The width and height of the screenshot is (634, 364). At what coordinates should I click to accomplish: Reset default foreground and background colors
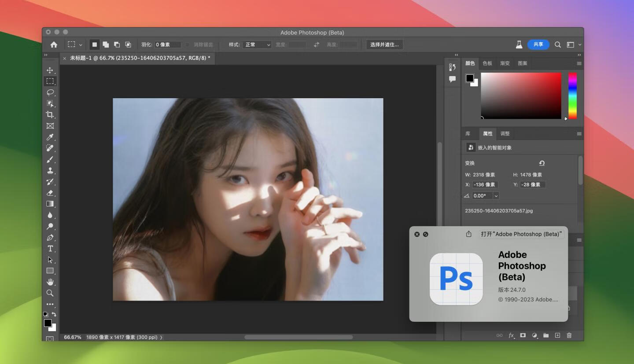point(45,314)
